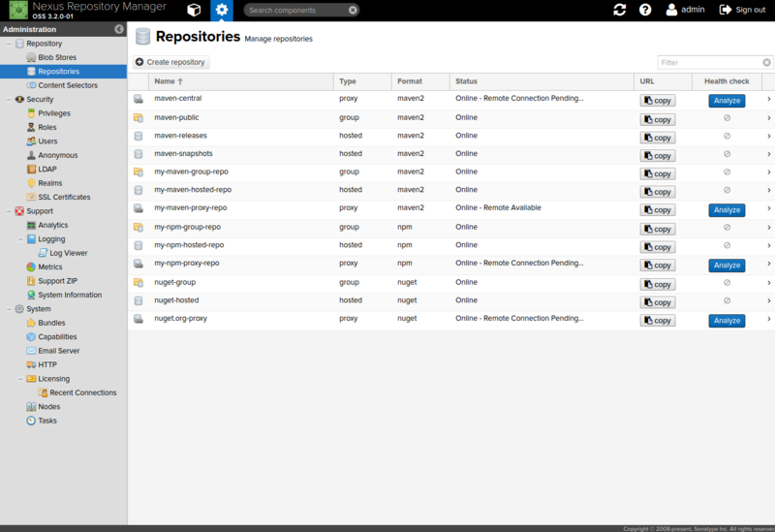Click the maven-central proxy repository icon
The width and height of the screenshot is (775, 532).
[139, 100]
